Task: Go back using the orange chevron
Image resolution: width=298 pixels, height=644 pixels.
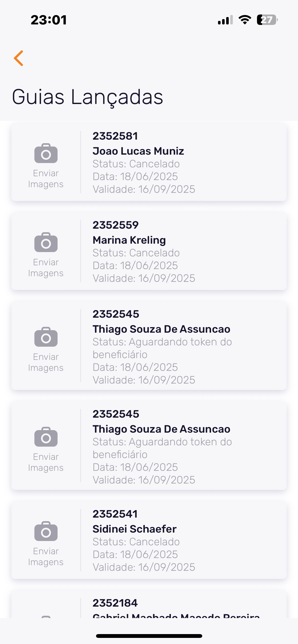Action: (x=19, y=58)
